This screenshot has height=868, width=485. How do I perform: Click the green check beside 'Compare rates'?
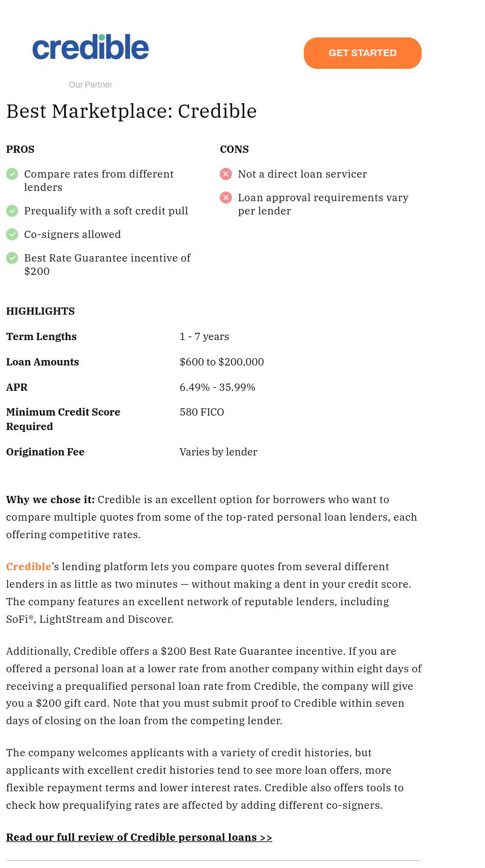pyautogui.click(x=12, y=175)
